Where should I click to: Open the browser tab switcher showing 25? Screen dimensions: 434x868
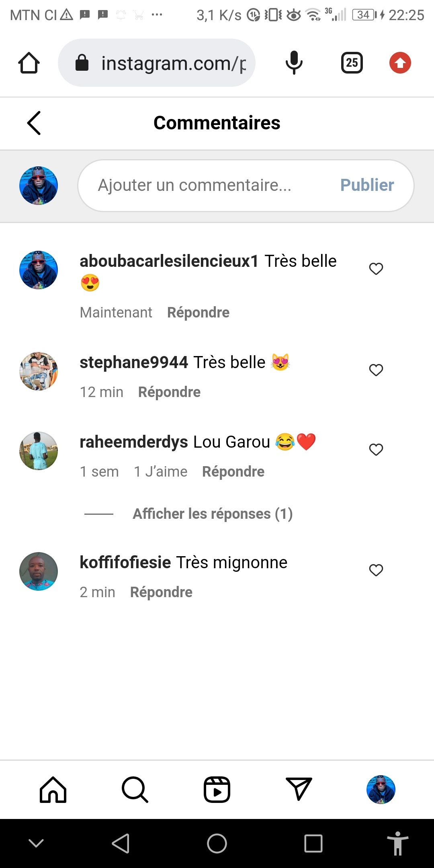(352, 63)
